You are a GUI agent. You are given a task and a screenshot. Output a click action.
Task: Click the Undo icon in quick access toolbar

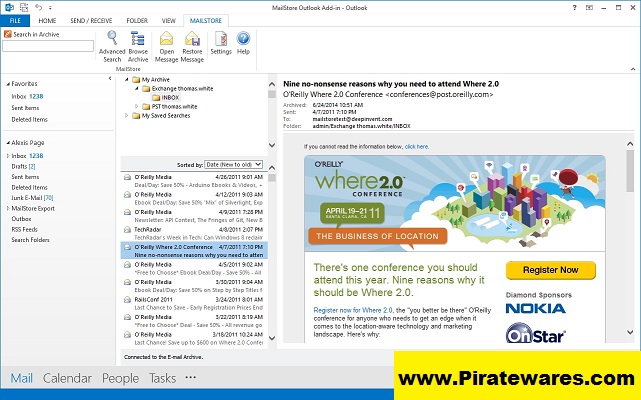click(38, 5)
